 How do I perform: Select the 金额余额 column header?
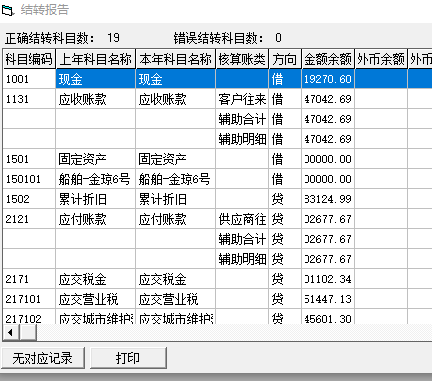pyautogui.click(x=328, y=59)
